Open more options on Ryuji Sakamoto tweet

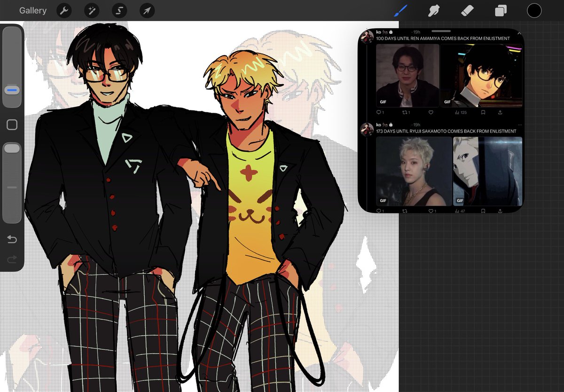pyautogui.click(x=519, y=125)
